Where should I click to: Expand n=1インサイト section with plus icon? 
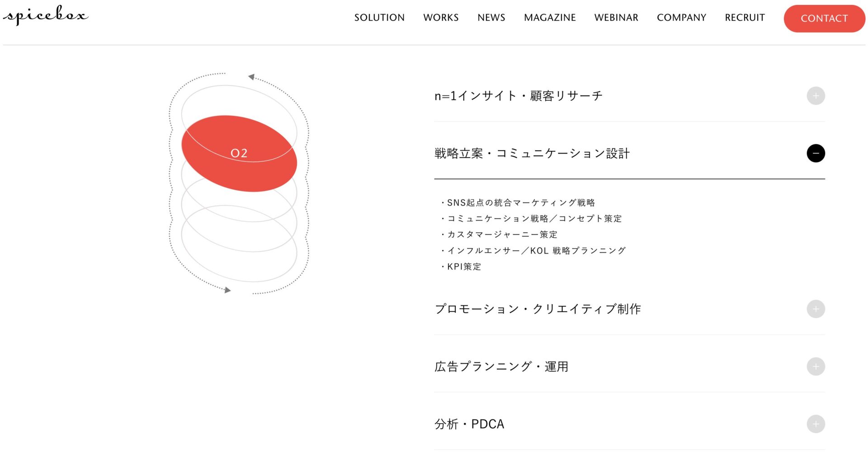(816, 96)
